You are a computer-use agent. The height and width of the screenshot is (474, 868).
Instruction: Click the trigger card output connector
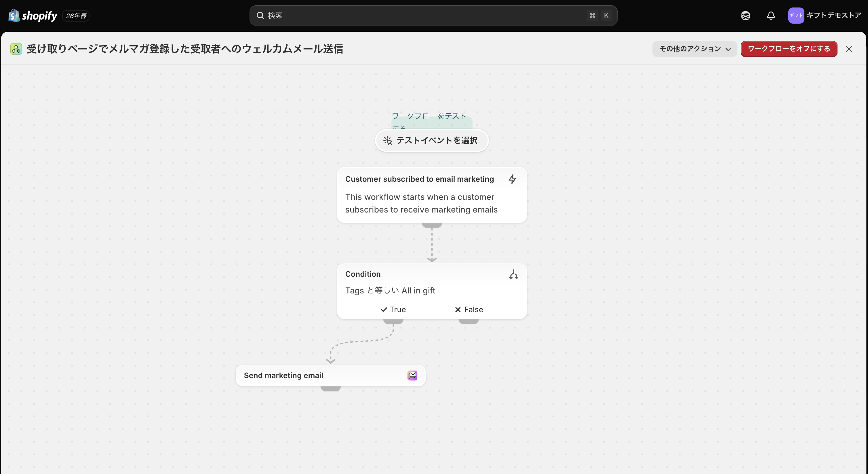[432, 225]
